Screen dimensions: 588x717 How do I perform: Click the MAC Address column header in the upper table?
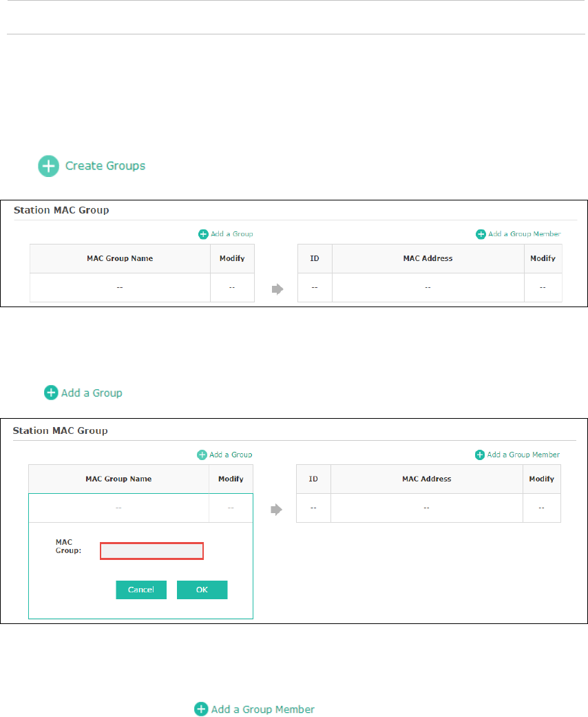click(428, 258)
